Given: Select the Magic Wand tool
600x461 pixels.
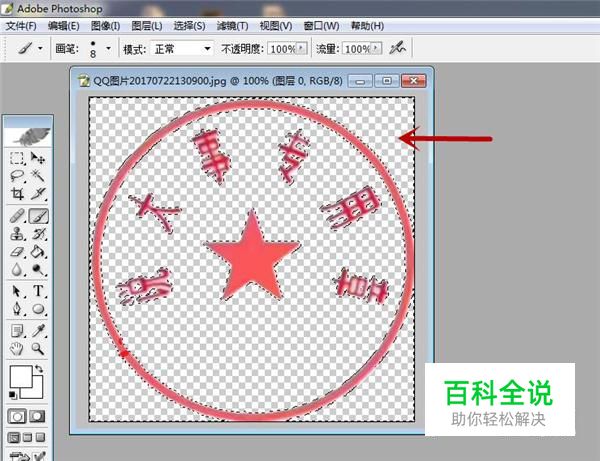Looking at the screenshot, I should [x=38, y=176].
